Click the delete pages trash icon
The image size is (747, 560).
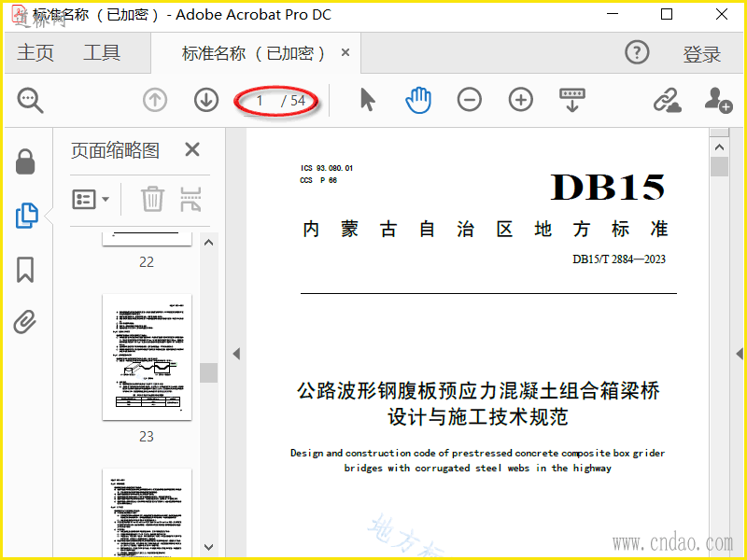(152, 199)
